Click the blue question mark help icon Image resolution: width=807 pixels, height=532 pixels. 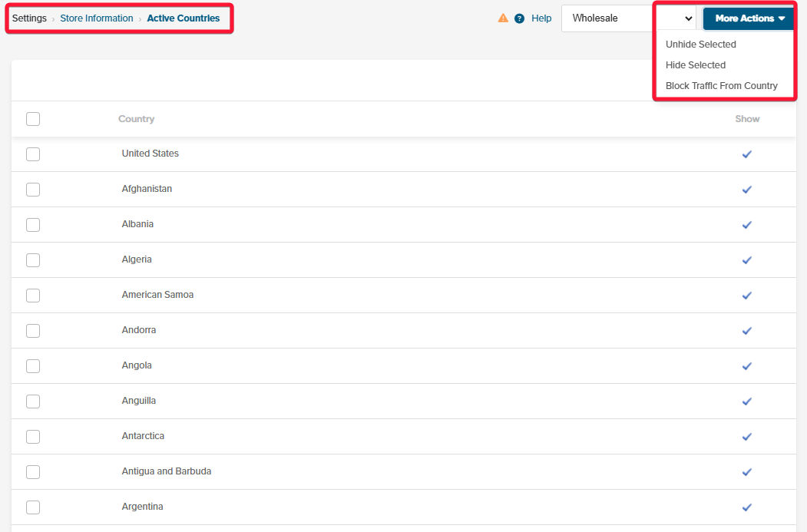pos(519,18)
